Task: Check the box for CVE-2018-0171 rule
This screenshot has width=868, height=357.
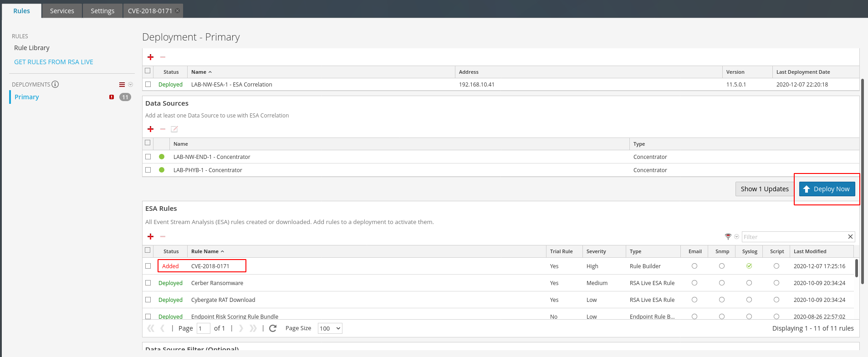Action: pos(148,266)
